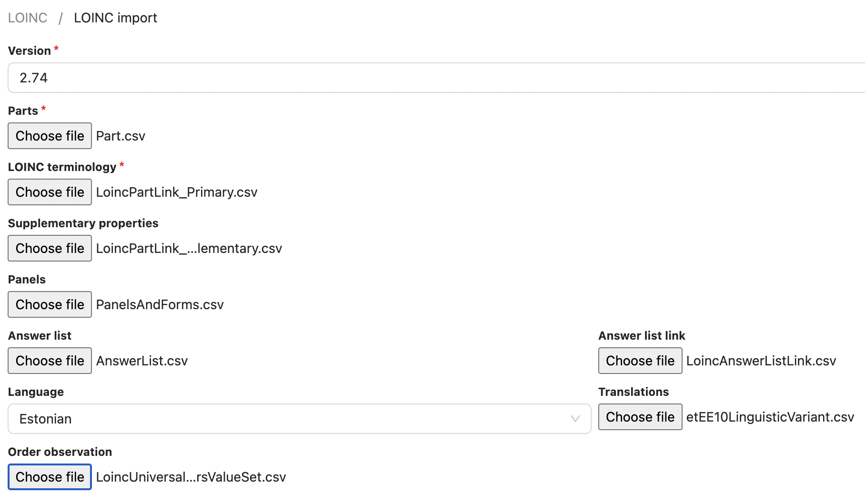Choose file for Panels

click(50, 304)
